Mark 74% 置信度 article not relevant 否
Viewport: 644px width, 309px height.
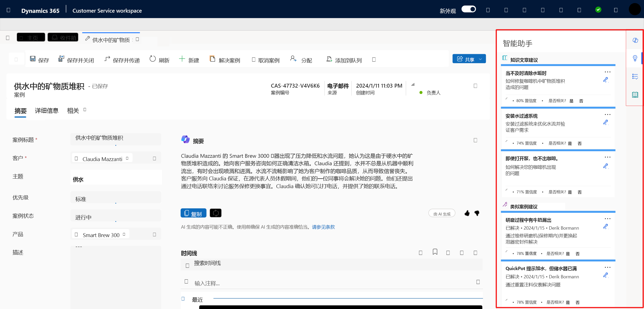(x=580, y=144)
